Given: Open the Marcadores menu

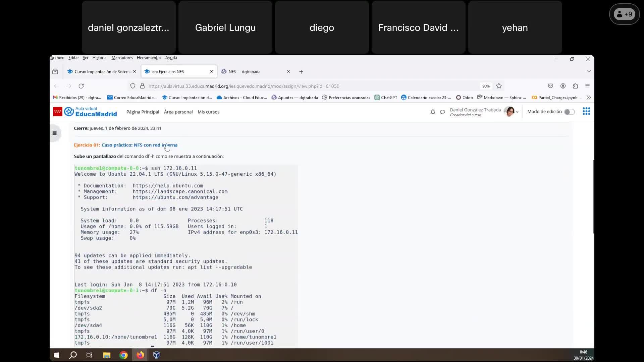Looking at the screenshot, I should pos(122,58).
